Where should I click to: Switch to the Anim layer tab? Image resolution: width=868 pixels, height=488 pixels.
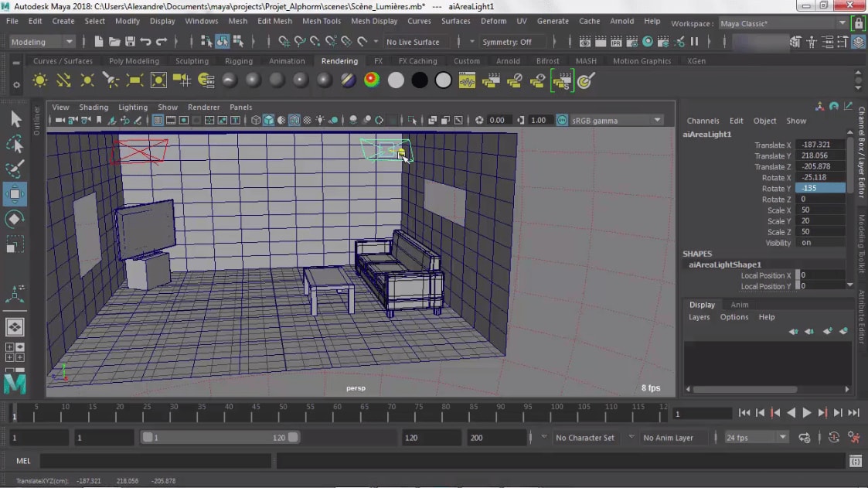tap(740, 305)
